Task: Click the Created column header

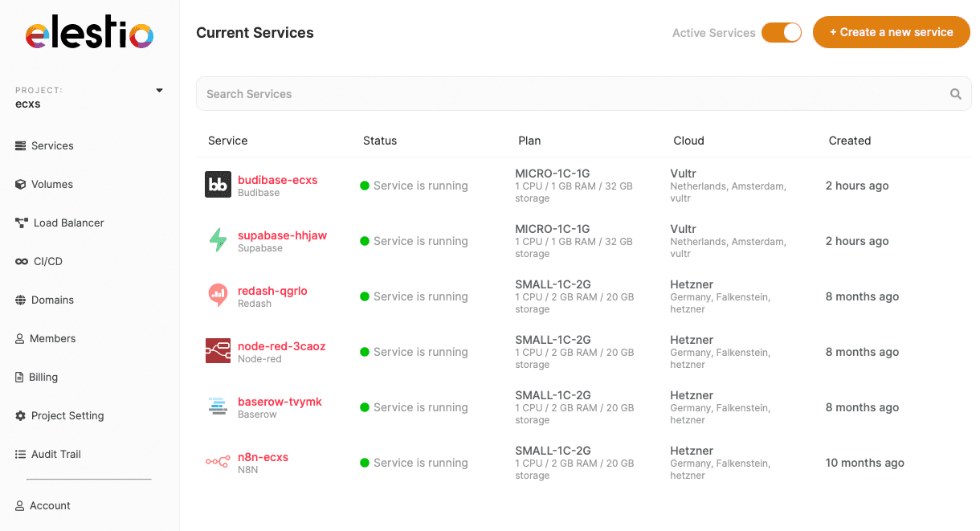Action: pyautogui.click(x=850, y=141)
